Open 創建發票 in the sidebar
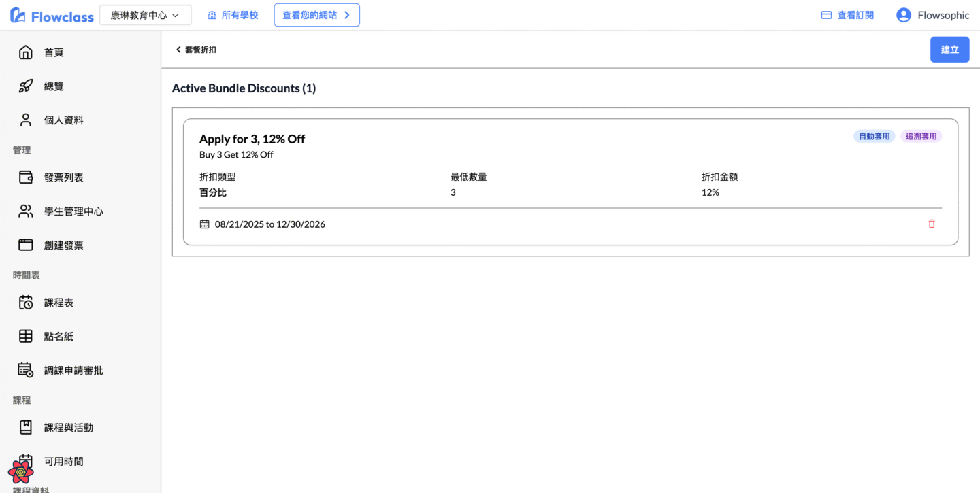 click(63, 245)
